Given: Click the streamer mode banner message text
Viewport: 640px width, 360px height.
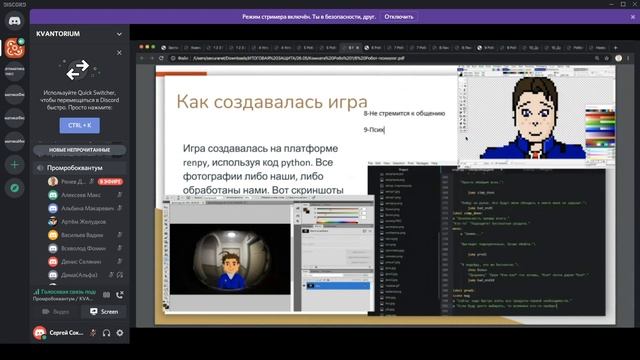Looking at the screenshot, I should point(309,17).
